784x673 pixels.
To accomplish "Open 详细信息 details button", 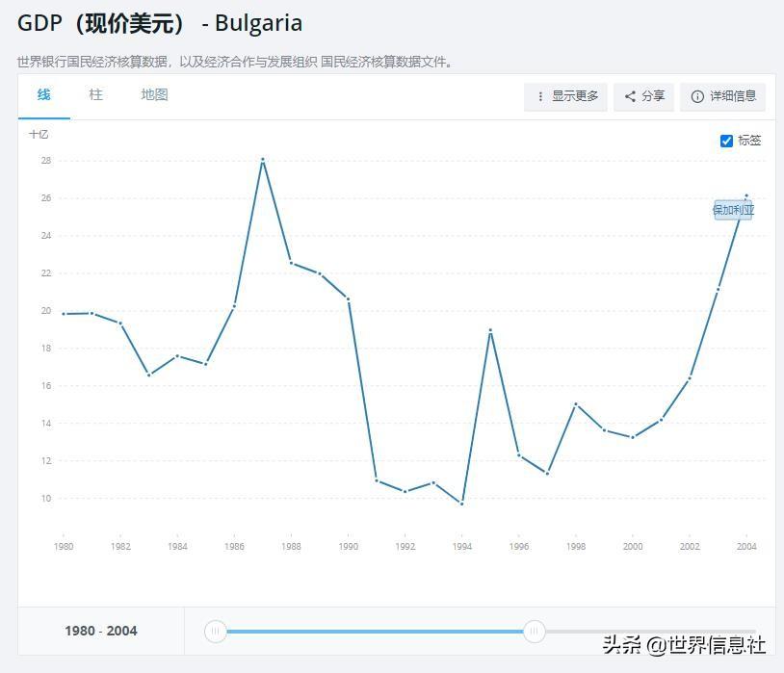I will click(722, 96).
